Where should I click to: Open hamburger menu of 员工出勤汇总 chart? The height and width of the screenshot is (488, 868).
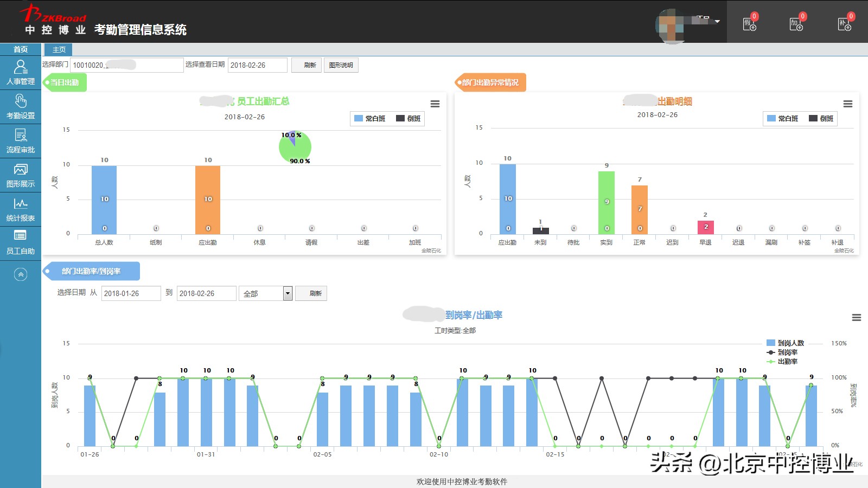435,104
